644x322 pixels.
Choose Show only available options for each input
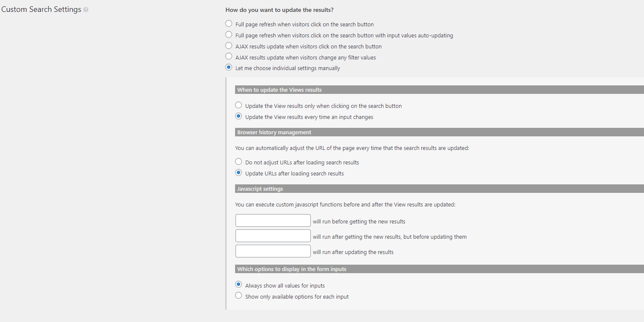[238, 296]
